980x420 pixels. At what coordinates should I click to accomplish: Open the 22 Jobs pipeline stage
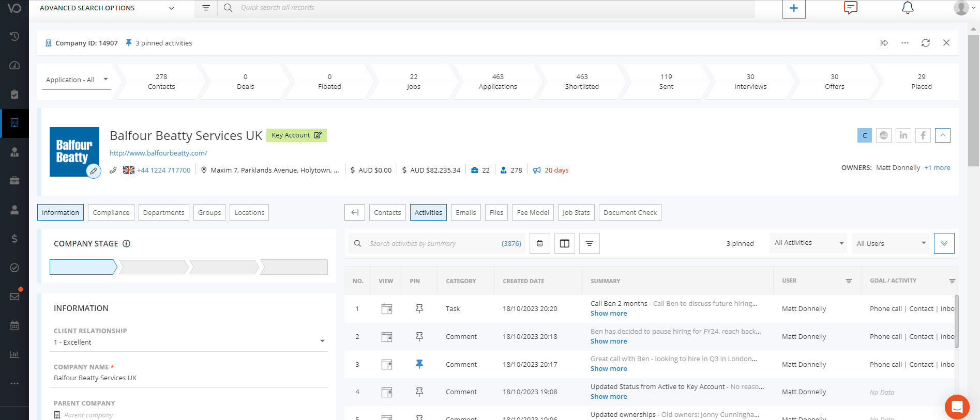point(414,82)
